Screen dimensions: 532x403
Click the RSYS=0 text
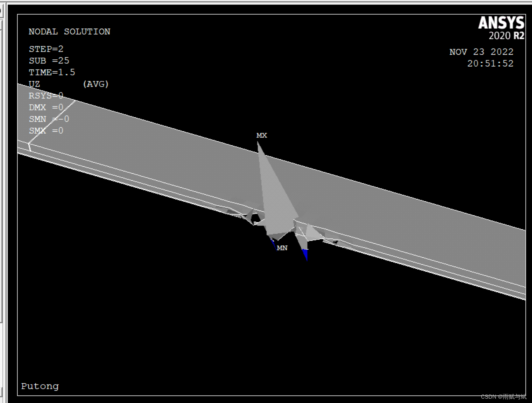click(46, 96)
